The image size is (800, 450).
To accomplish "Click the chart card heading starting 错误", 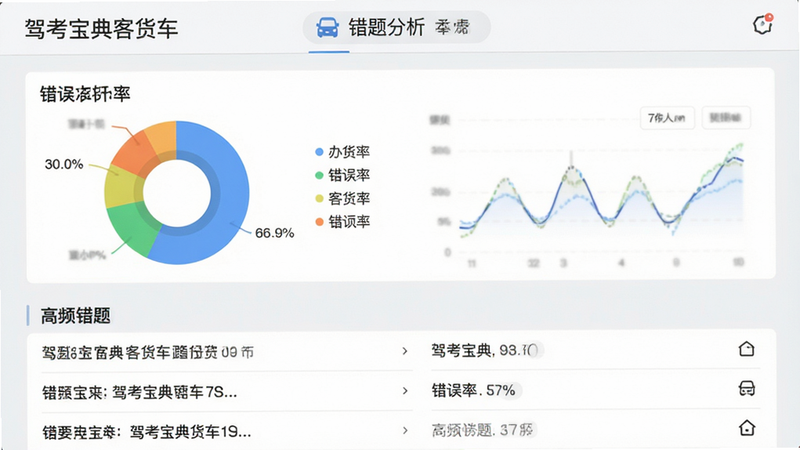I will click(x=85, y=94).
